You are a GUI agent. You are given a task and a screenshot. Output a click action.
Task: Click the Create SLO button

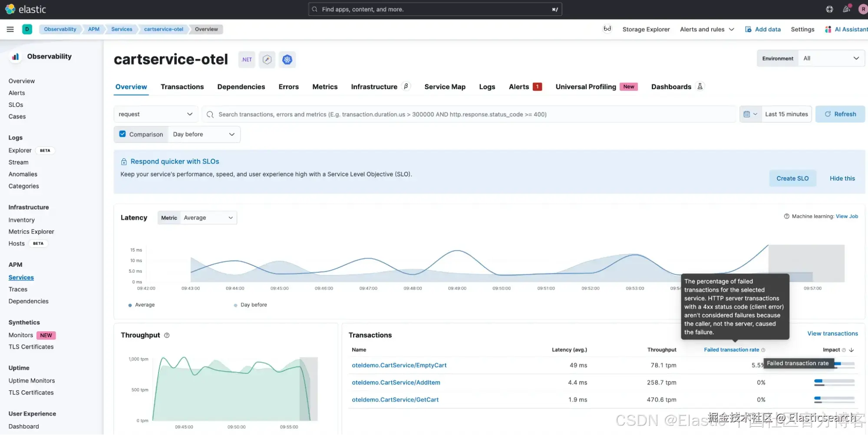tap(792, 179)
